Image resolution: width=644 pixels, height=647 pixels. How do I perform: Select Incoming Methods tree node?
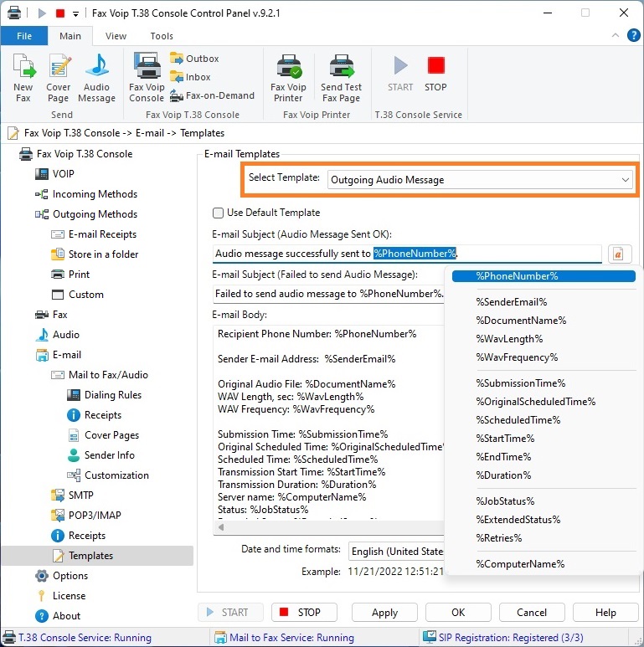[86, 194]
